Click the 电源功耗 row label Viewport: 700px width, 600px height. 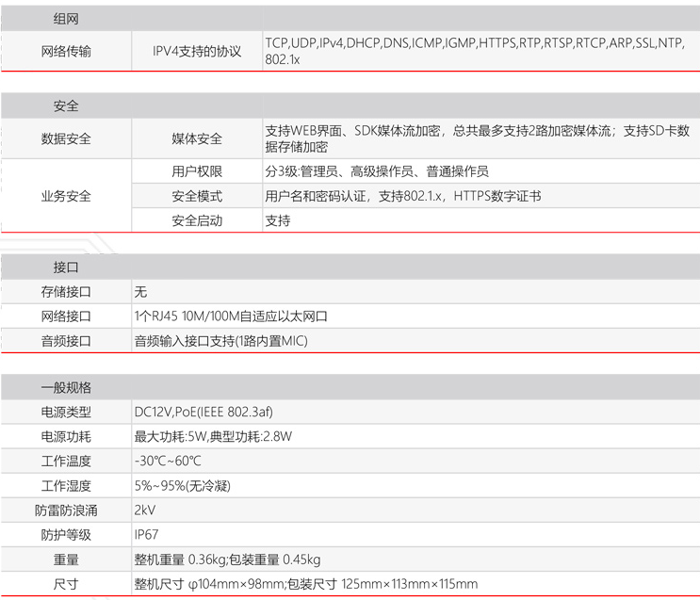tap(66, 436)
